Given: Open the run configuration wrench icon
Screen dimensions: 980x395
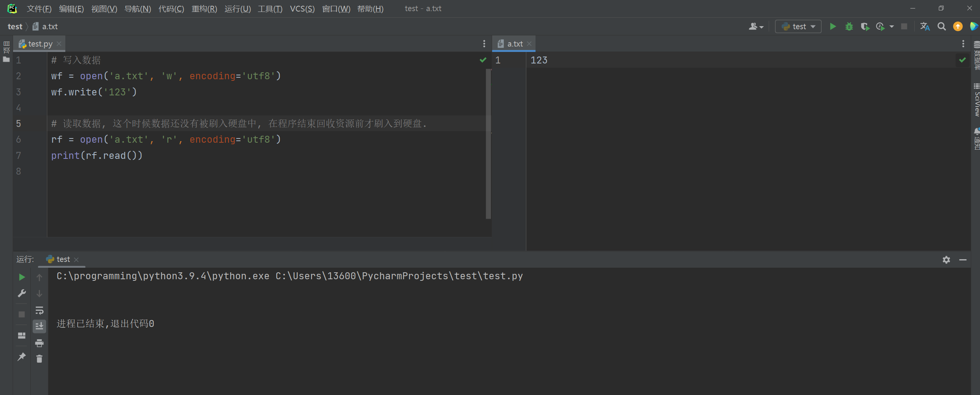Looking at the screenshot, I should coord(22,293).
